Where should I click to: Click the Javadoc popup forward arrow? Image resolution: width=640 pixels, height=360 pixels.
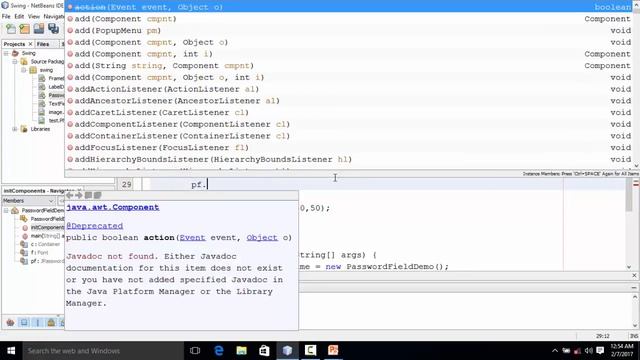79,196
